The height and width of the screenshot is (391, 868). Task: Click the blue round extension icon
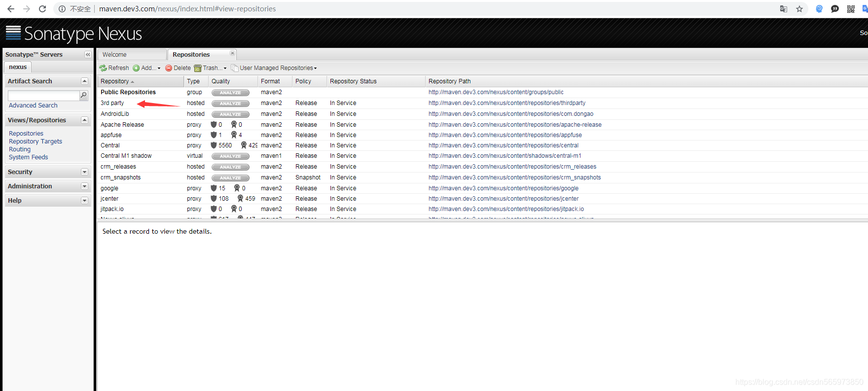819,9
